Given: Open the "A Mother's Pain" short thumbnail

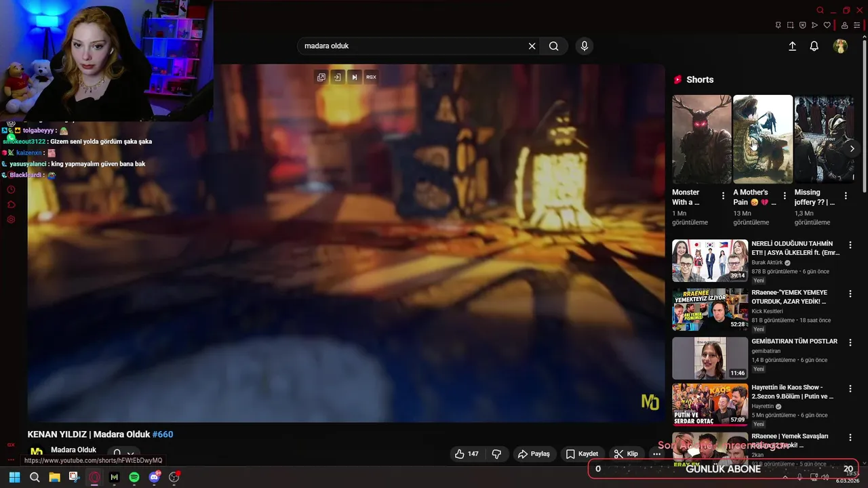Looking at the screenshot, I should click(x=763, y=139).
